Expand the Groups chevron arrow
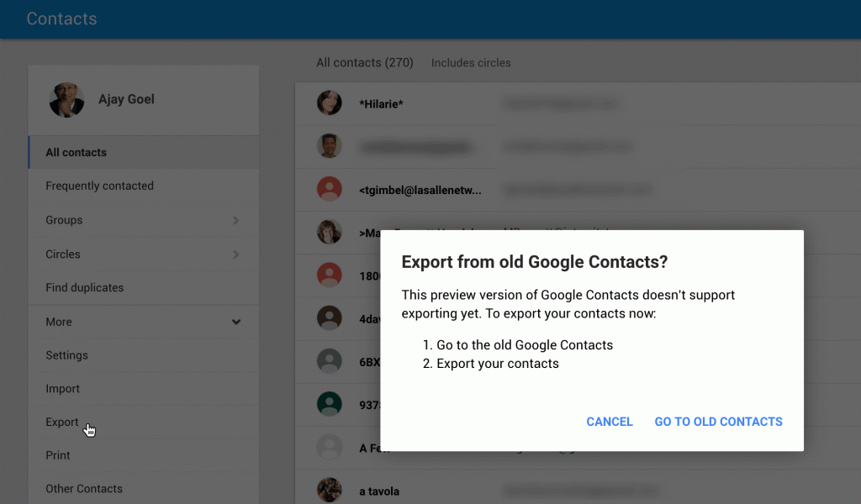 coord(236,220)
